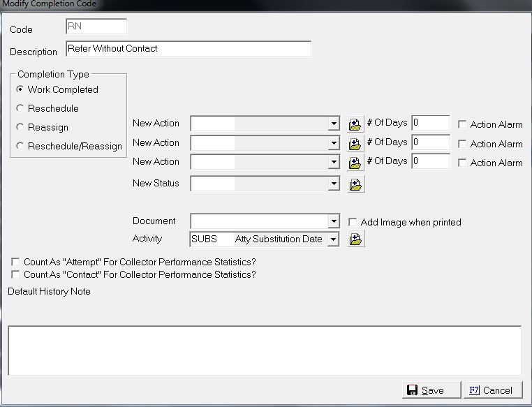Select the Work Completed radio button
The width and height of the screenshot is (532, 407).
(x=20, y=89)
